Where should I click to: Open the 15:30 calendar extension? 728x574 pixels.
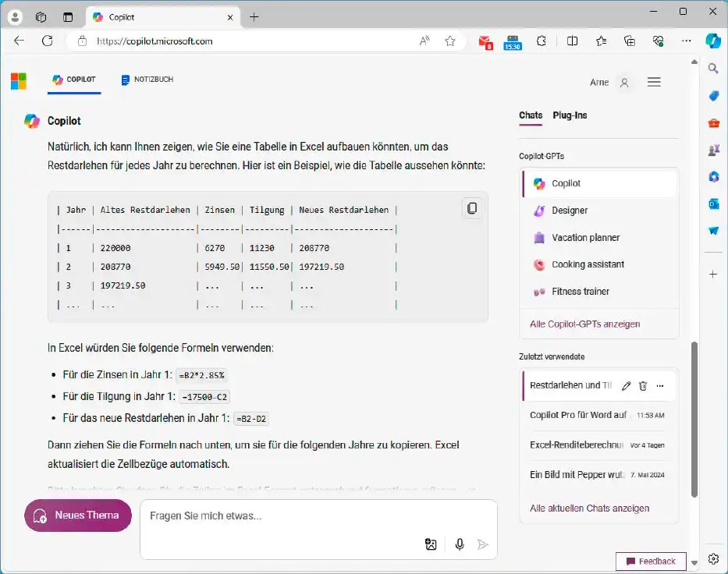click(513, 42)
